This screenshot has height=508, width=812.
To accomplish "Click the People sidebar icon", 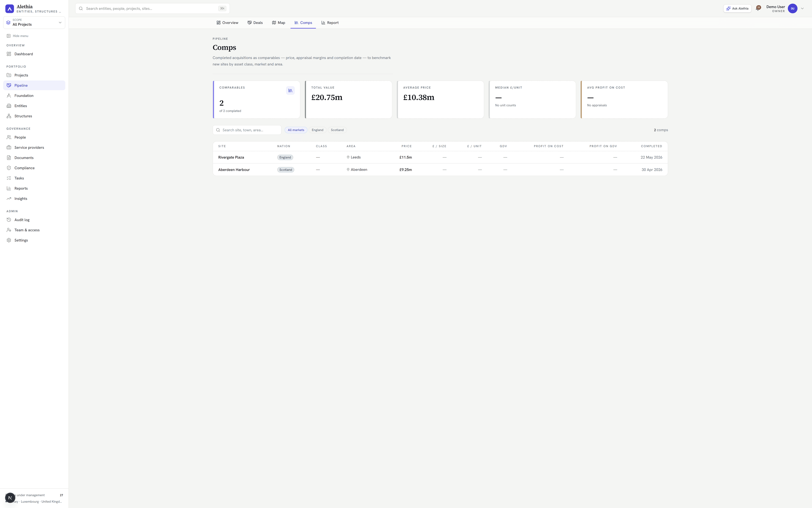I will click(9, 137).
